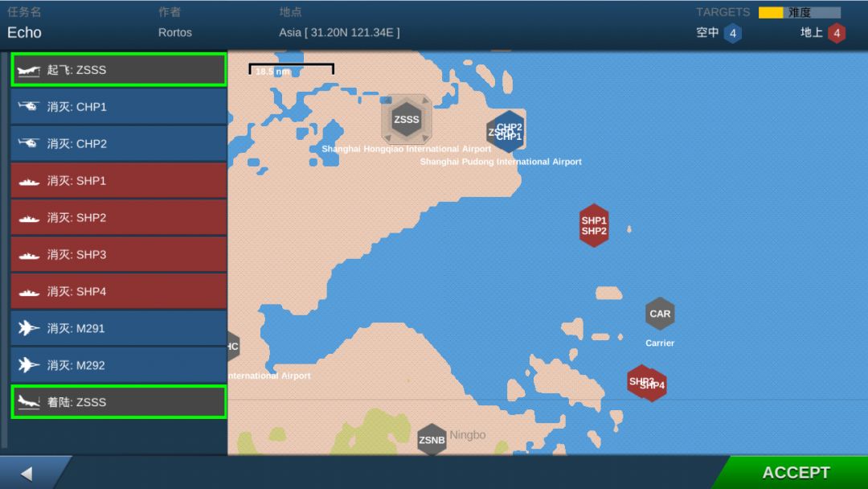Click the author name Rortos
Viewport: 868px width, 489px height.
point(175,33)
